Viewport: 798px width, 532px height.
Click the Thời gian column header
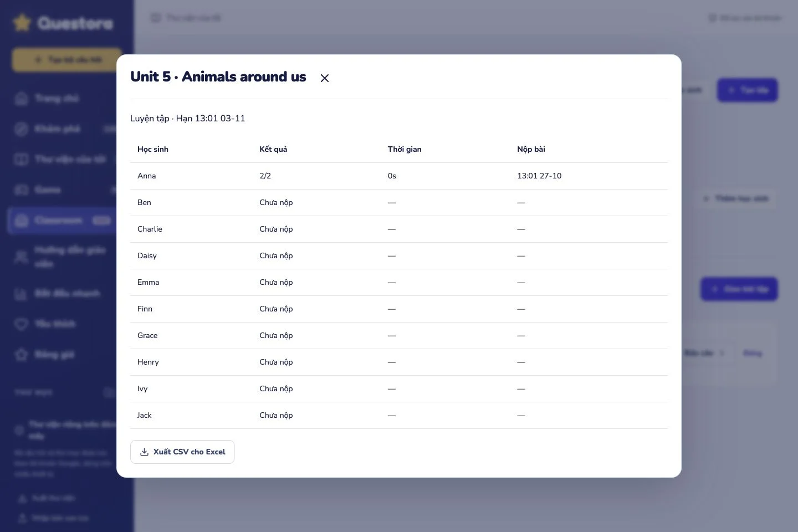pos(405,150)
